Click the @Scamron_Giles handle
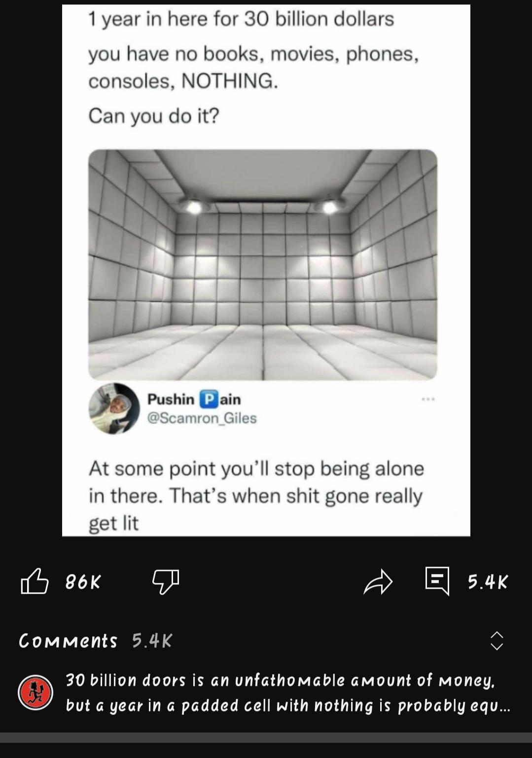 coord(202,418)
